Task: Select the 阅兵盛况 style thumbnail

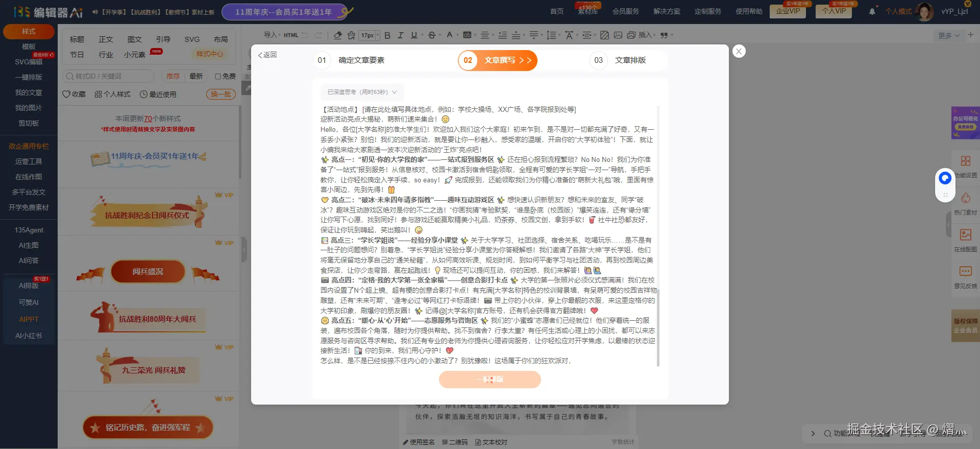Action: 148,271
